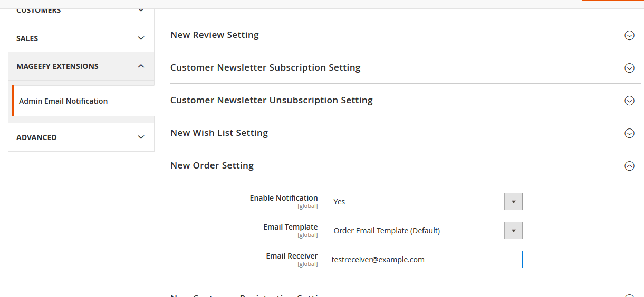644x297 pixels.
Task: Open the Email Template dropdown
Action: tap(416, 231)
